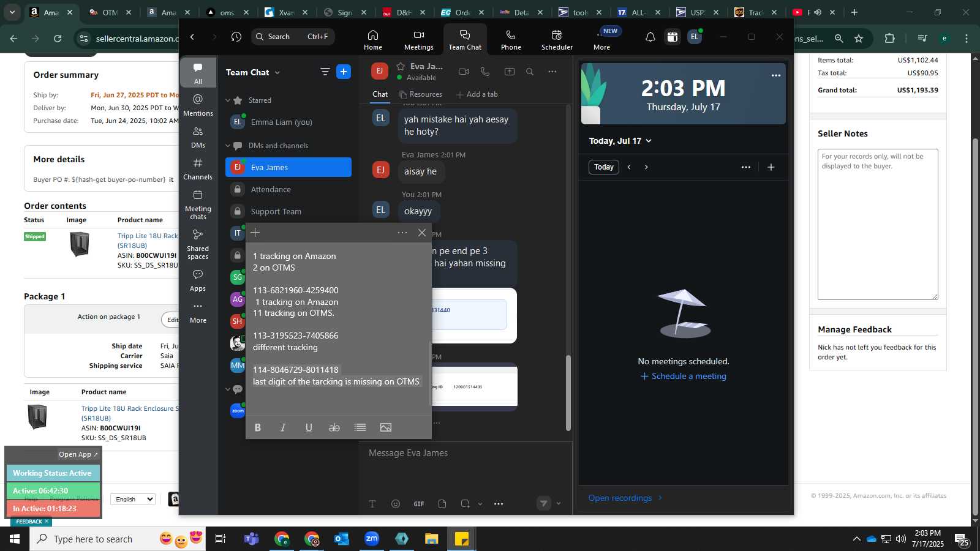The width and height of the screenshot is (980, 551).
Task: Open English language dropdown on Amazon page
Action: click(x=133, y=499)
